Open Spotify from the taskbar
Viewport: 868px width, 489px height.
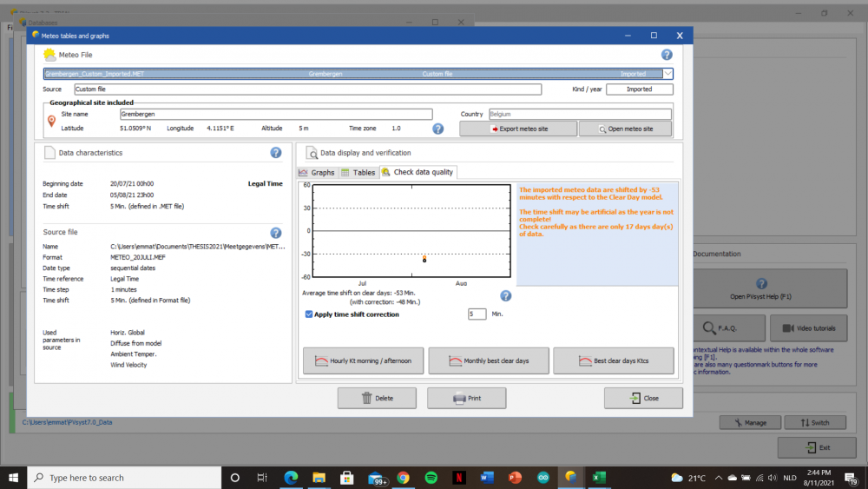[431, 478]
